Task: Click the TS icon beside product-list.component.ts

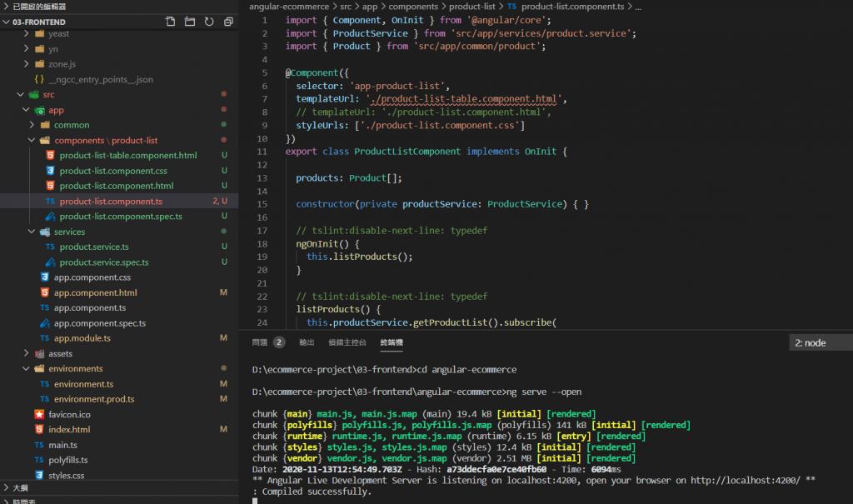Action: (x=50, y=202)
